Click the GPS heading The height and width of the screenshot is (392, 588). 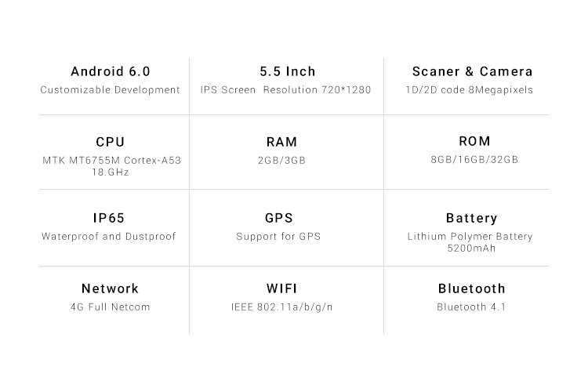(x=279, y=218)
